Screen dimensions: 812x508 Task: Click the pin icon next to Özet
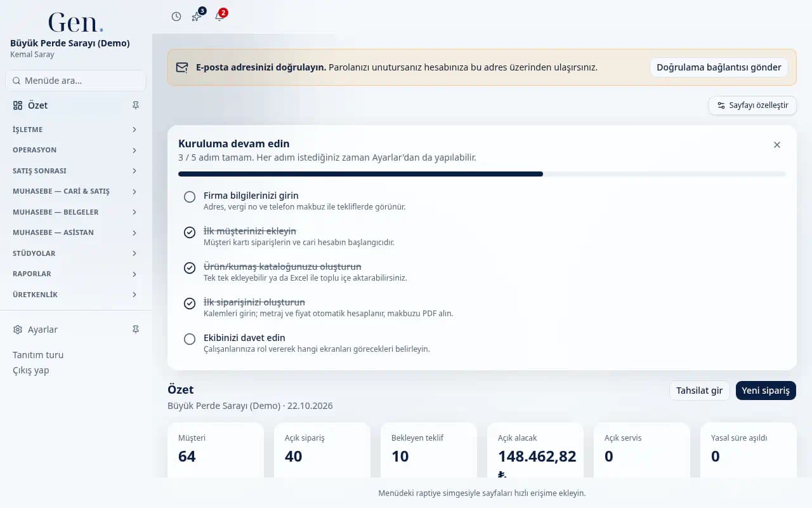pyautogui.click(x=135, y=105)
